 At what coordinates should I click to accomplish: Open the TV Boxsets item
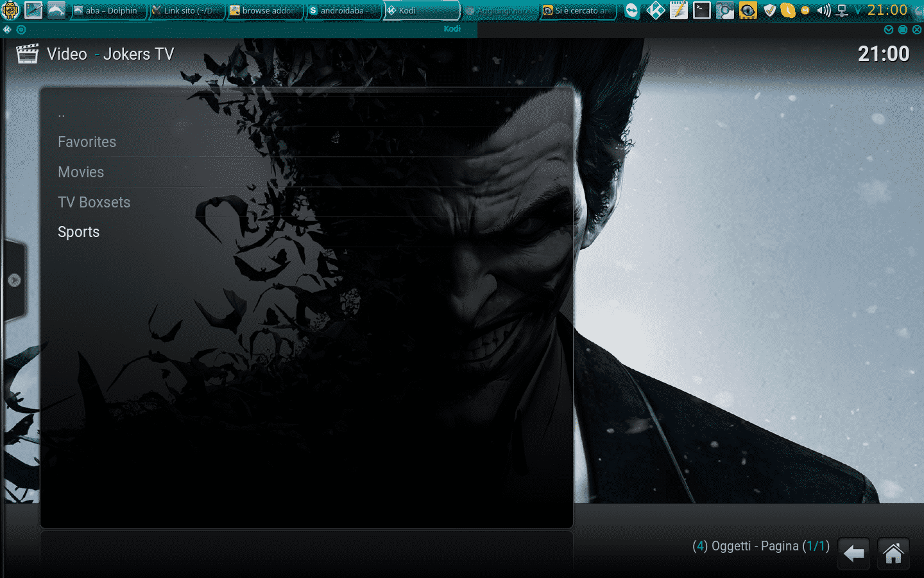coord(94,202)
